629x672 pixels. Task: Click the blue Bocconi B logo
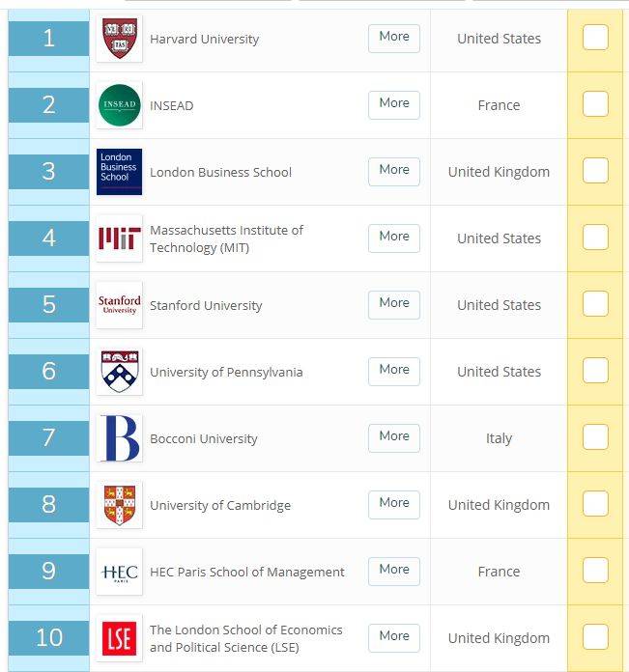tap(119, 438)
